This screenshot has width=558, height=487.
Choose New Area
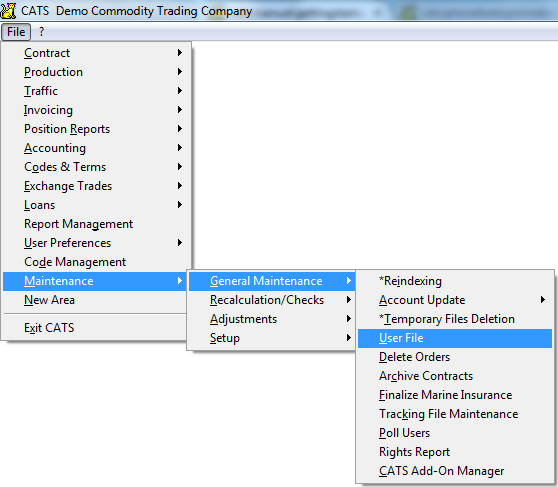(94, 300)
